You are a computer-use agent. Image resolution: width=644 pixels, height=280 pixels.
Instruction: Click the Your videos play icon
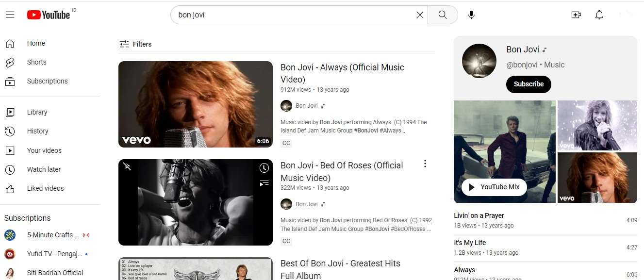coord(10,150)
